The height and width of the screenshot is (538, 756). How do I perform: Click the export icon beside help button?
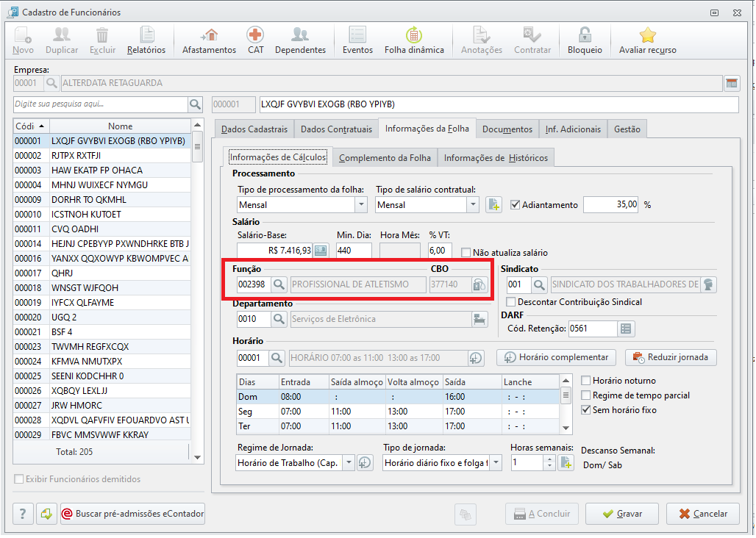point(47,514)
